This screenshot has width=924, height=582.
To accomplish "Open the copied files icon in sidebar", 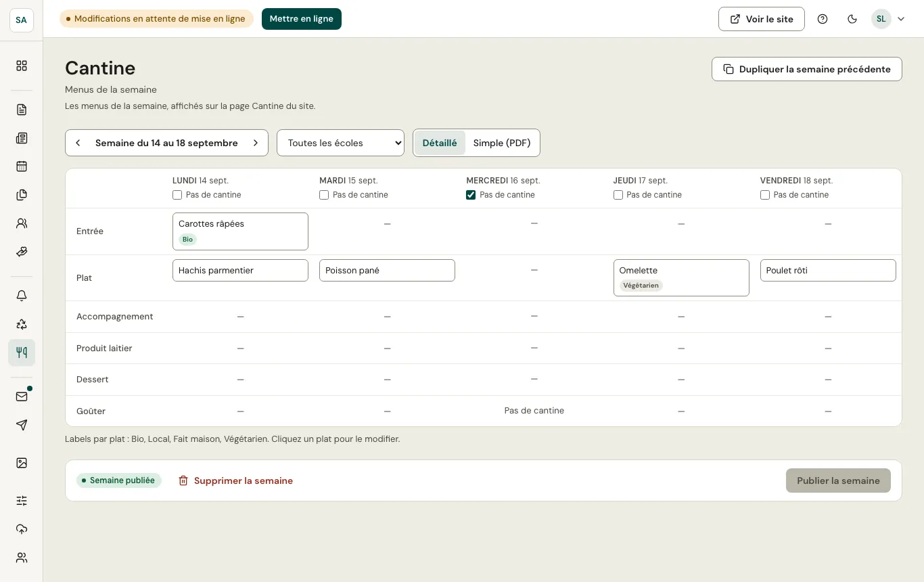I will [x=22, y=195].
